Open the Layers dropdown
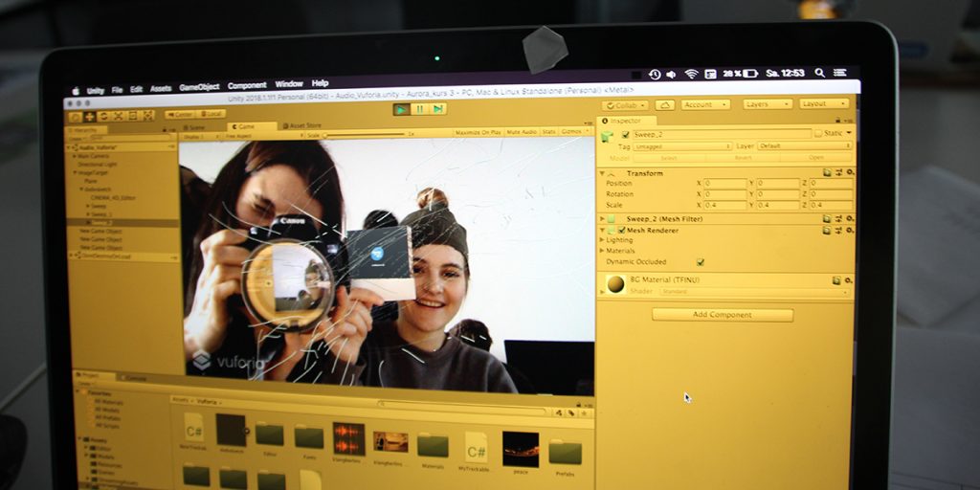This screenshot has width=980, height=490. click(x=768, y=103)
